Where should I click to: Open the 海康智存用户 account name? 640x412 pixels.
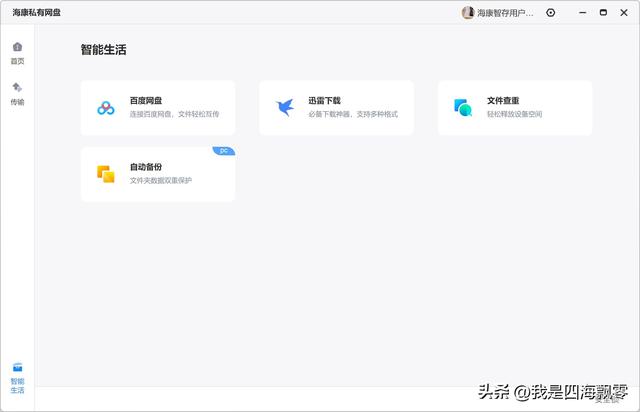pyautogui.click(x=505, y=13)
